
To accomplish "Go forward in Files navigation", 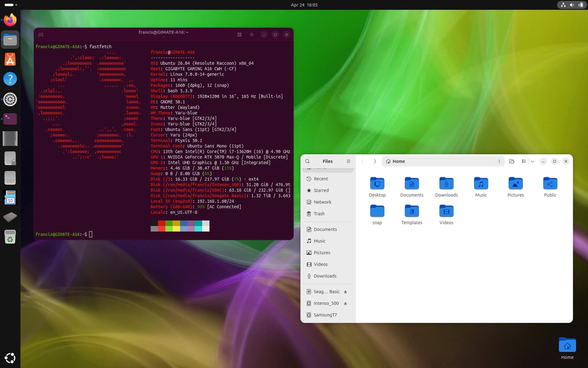I will point(375,161).
